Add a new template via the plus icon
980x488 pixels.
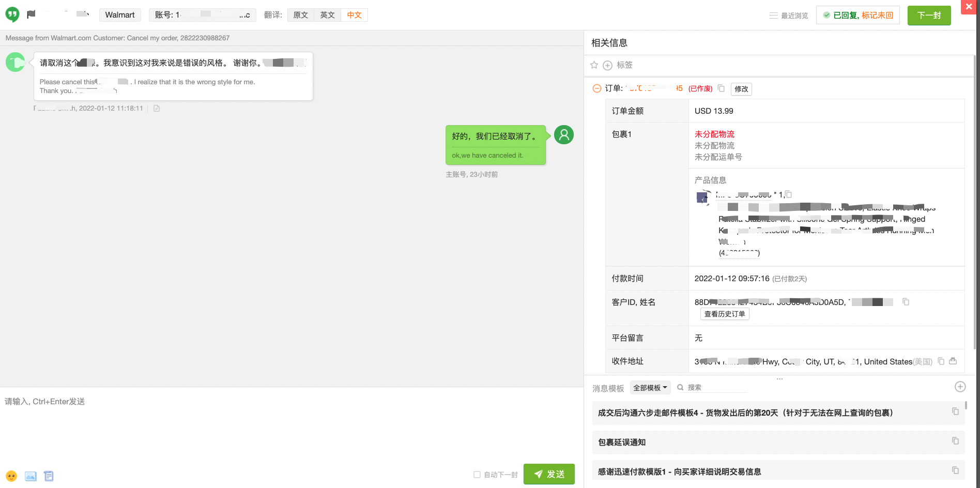[960, 386]
